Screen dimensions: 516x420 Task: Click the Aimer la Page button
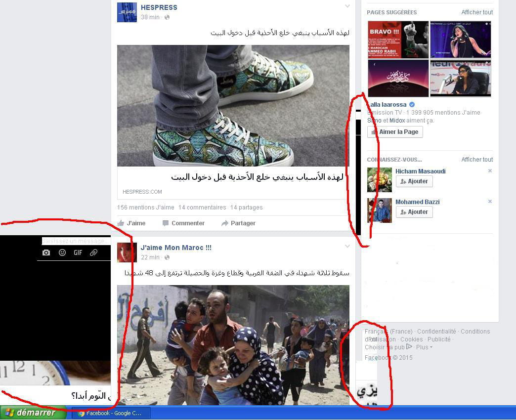[395, 132]
